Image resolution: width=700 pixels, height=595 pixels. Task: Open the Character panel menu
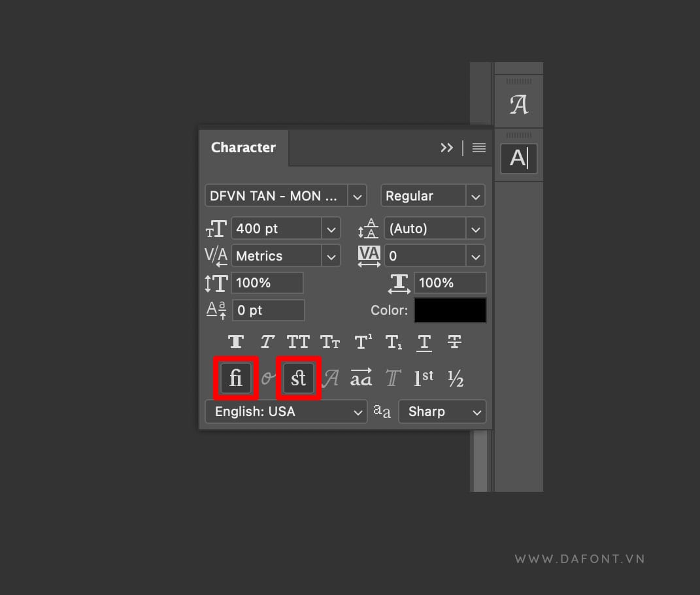click(478, 148)
